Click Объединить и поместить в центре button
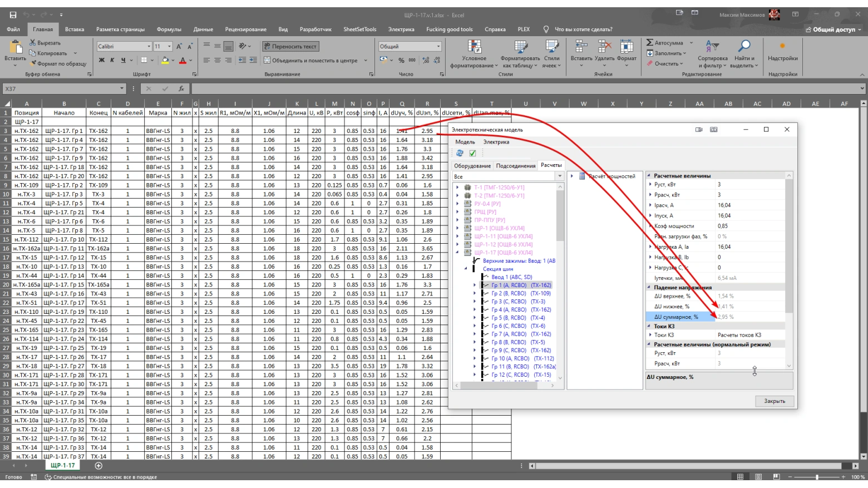Viewport: 868px width, 488px height. 310,60
